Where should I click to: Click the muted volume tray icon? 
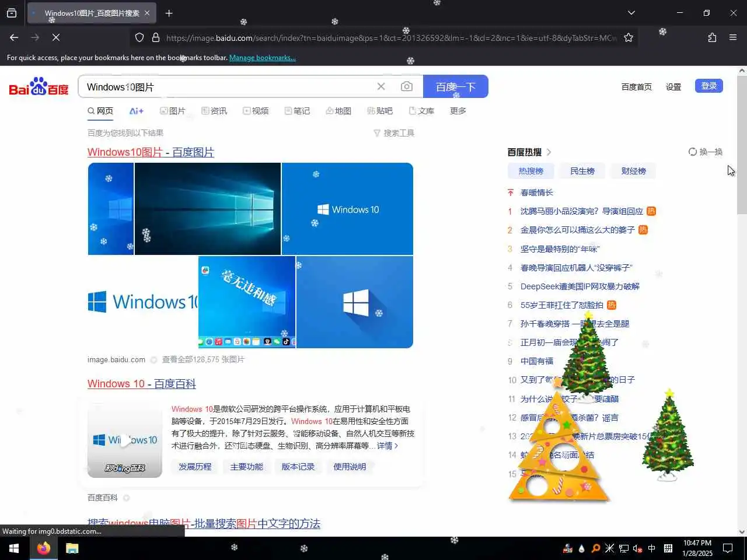(638, 548)
